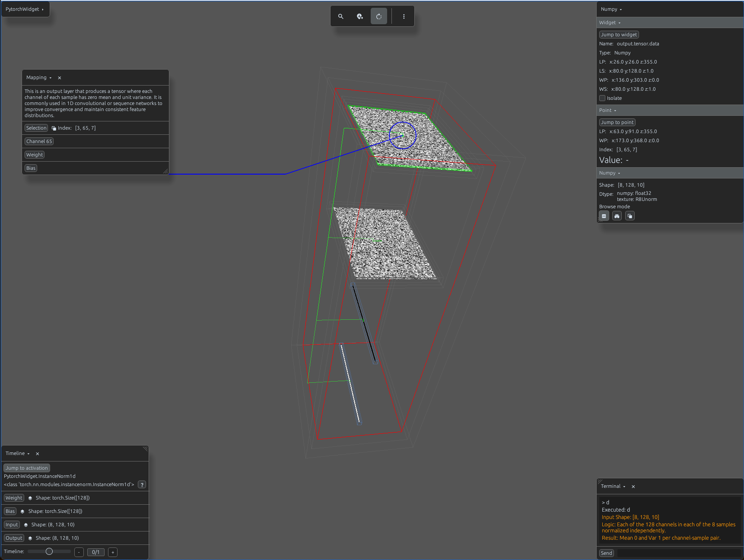
Task: Click the copy icon next to Index in Mapping
Action: click(x=54, y=128)
